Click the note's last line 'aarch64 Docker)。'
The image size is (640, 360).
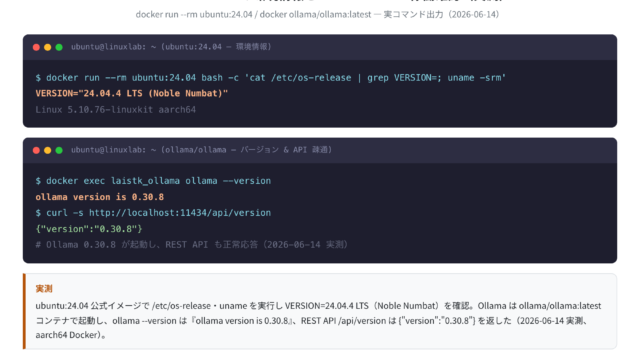tap(71, 335)
